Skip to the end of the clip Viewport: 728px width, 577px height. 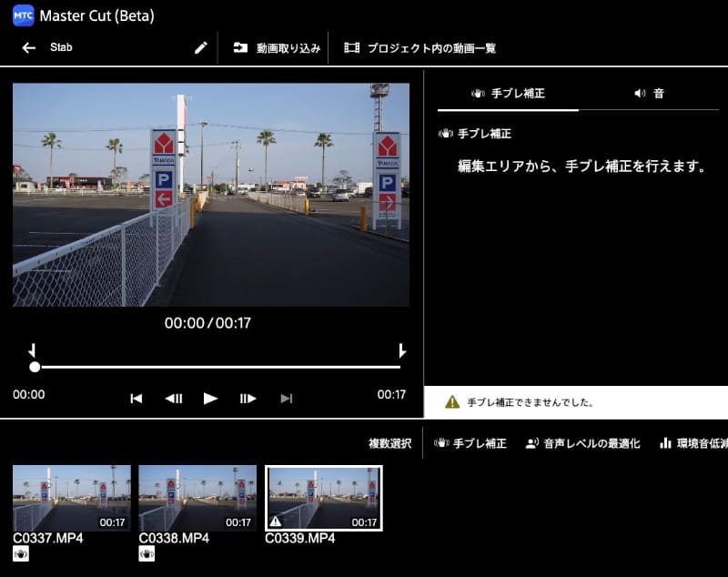[286, 398]
